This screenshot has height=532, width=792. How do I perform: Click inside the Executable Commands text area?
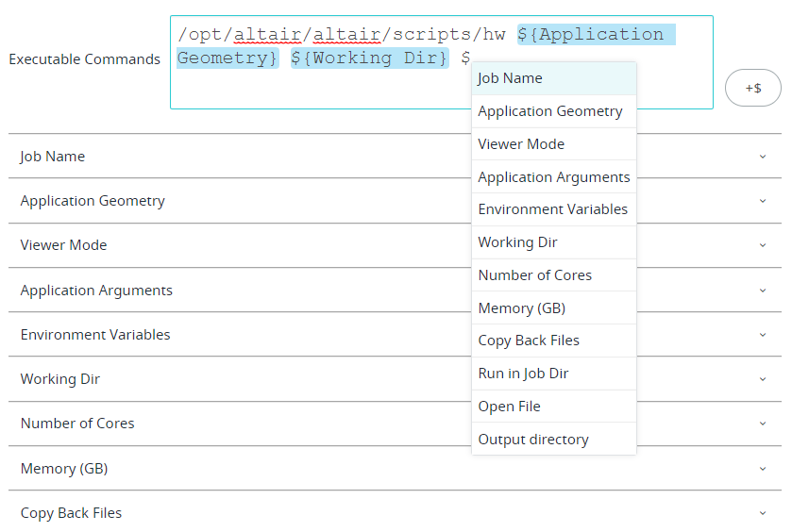coord(323,86)
